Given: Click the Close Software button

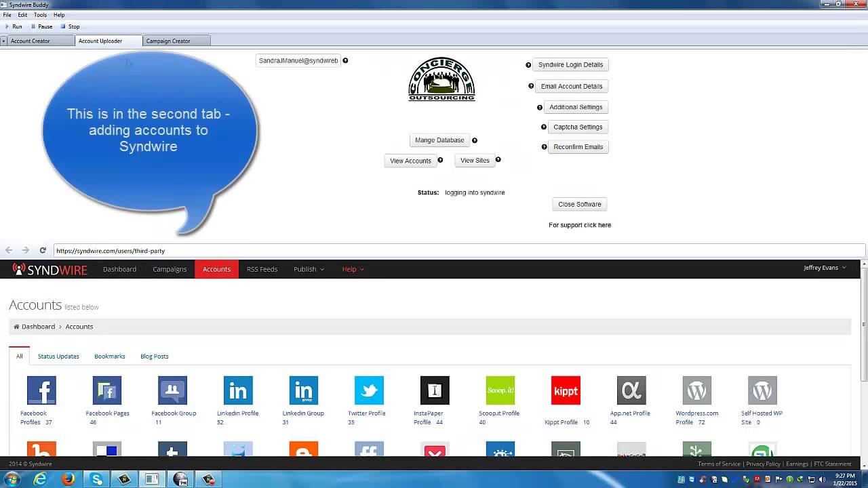Looking at the screenshot, I should tap(580, 204).
